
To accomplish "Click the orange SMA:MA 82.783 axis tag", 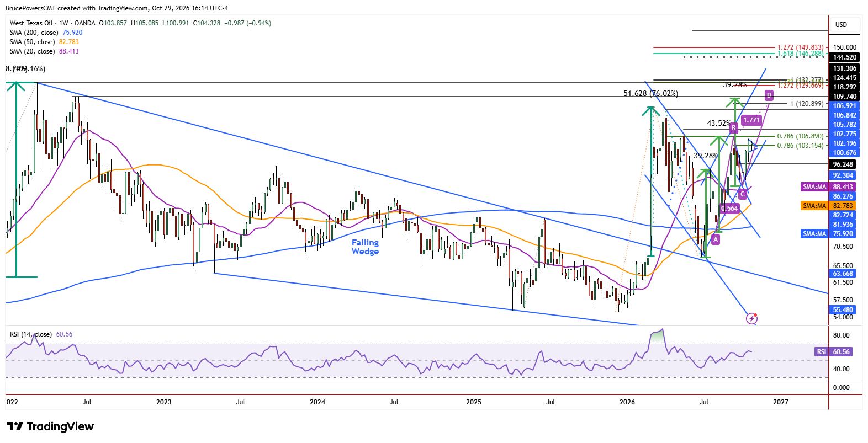I will coord(827,206).
